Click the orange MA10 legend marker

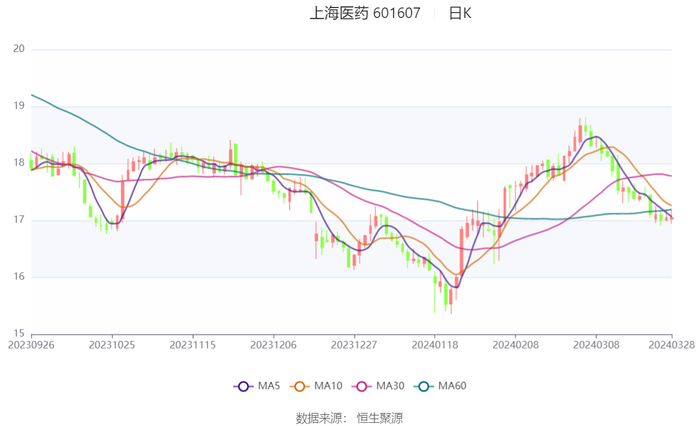coord(299,386)
